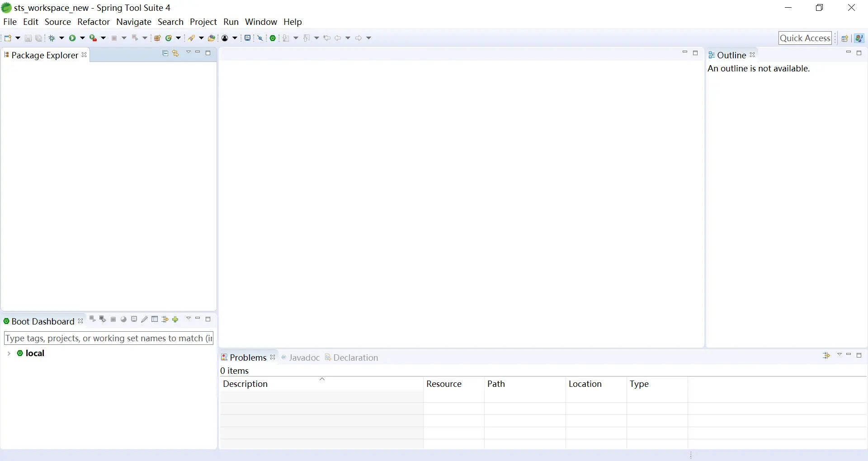Click the green plus icon in Boot Dashboard
Image resolution: width=868 pixels, height=461 pixels.
(176, 320)
